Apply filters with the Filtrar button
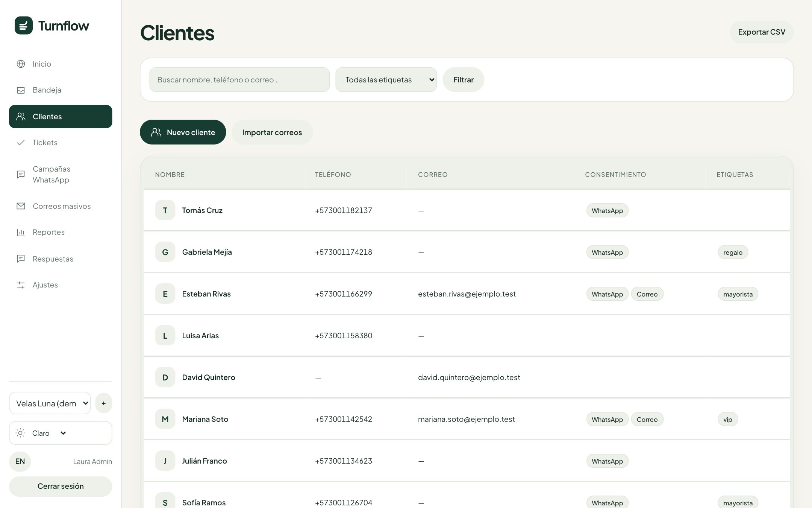The width and height of the screenshot is (812, 508). pos(464,80)
